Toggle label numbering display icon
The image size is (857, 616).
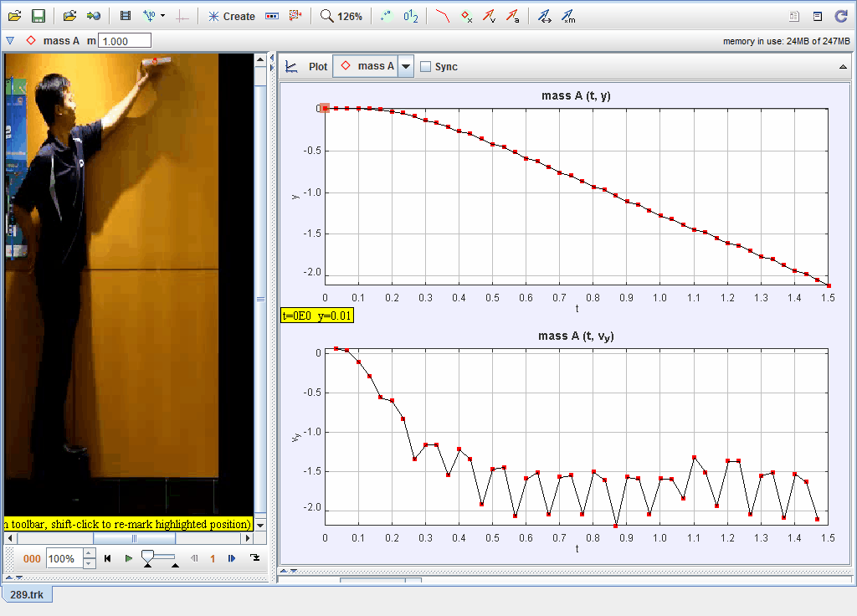pos(411,16)
